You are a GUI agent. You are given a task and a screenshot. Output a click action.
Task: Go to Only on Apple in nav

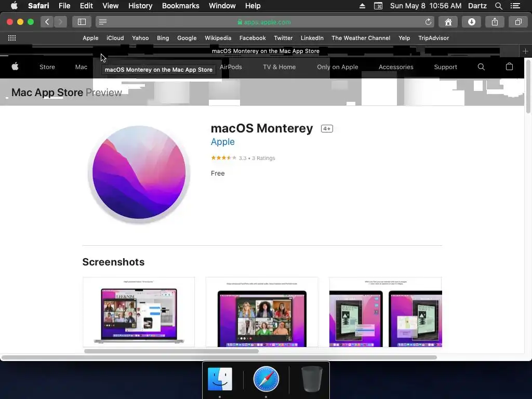pos(338,67)
